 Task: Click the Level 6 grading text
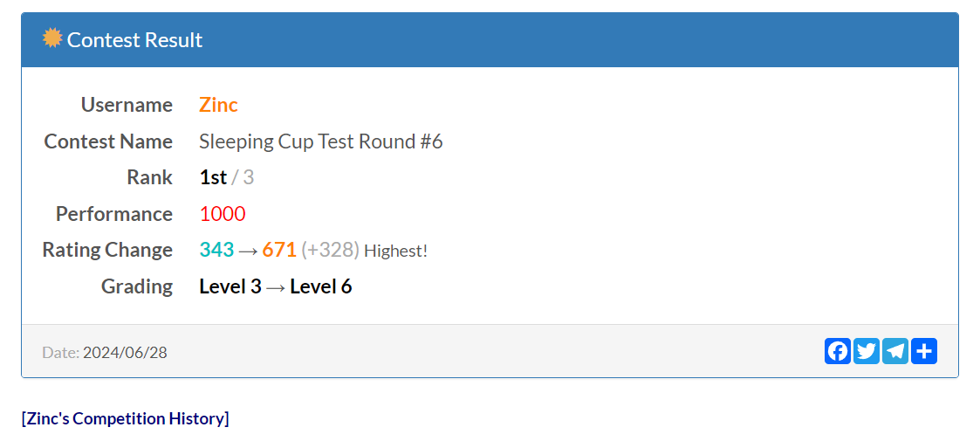tap(321, 286)
